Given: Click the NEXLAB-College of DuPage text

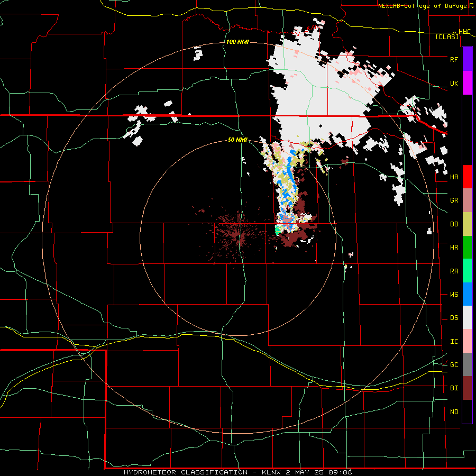Looking at the screenshot, I should tap(422, 6).
